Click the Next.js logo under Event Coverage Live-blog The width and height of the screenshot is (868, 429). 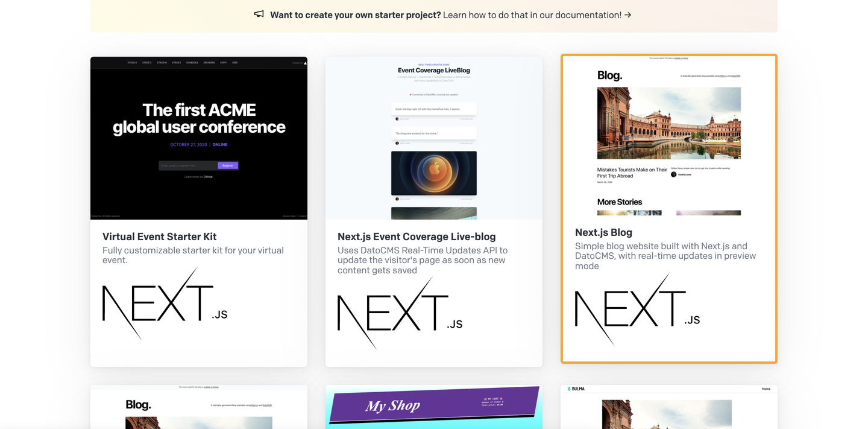(x=400, y=313)
